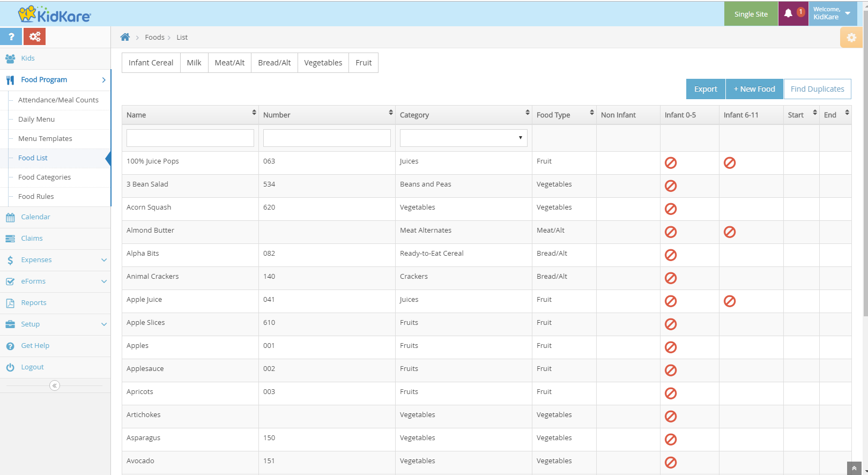Switch to the Milk tab

(x=194, y=63)
